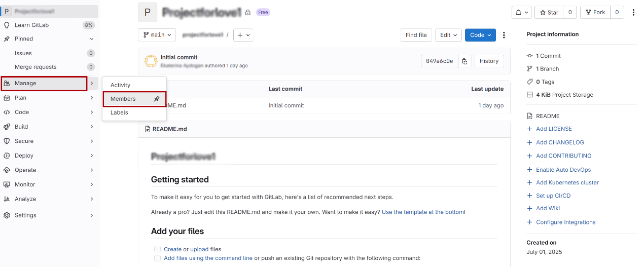Check the 'Add files using command line' checkbox
Viewport: 644px width, 267px height.
(x=157, y=258)
